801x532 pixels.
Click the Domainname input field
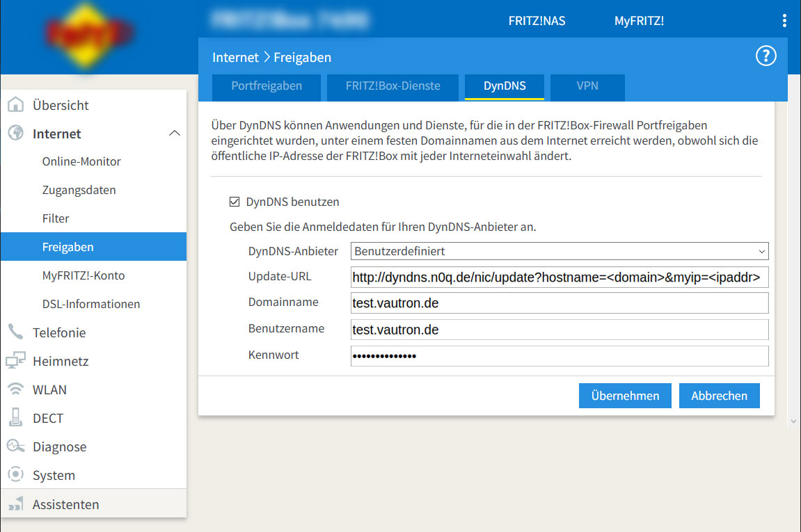[x=560, y=303]
